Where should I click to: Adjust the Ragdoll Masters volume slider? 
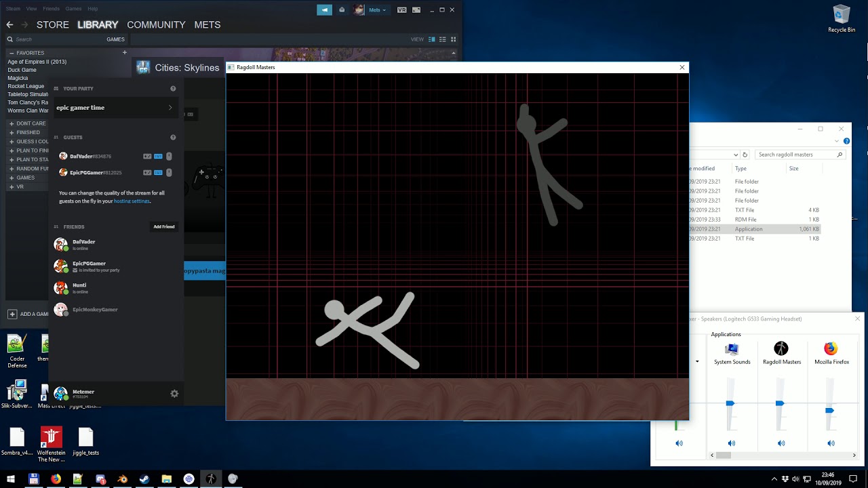point(780,403)
